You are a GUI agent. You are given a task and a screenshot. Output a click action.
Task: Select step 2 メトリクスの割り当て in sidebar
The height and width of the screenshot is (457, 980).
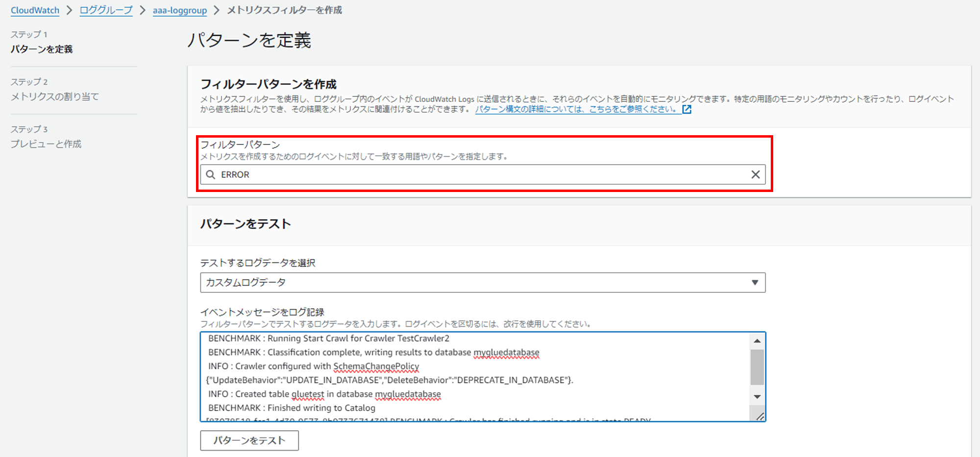55,96
